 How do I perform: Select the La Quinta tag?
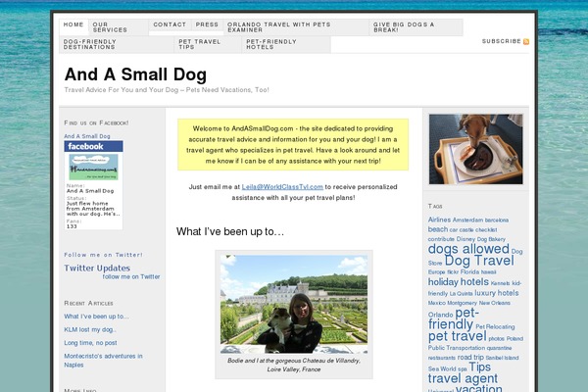click(461, 294)
